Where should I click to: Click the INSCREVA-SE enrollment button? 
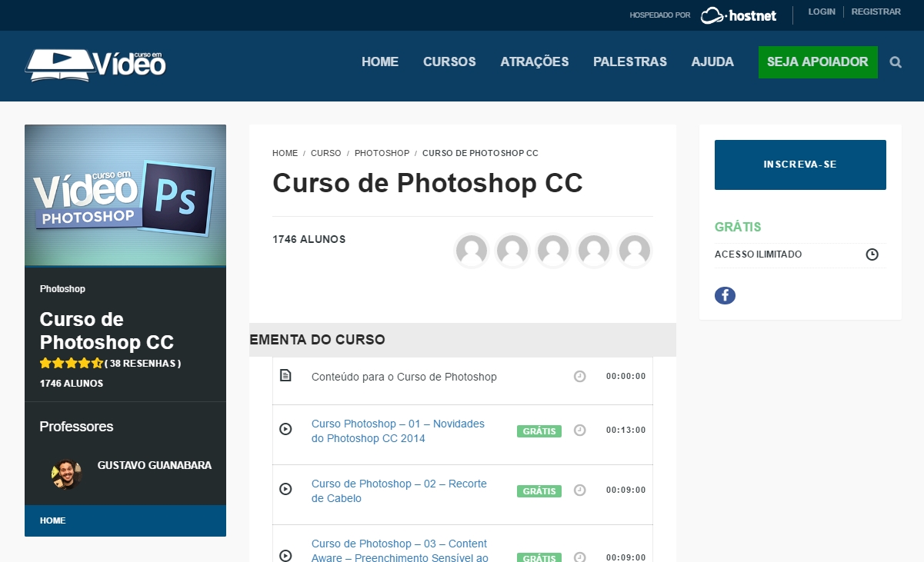click(x=800, y=165)
